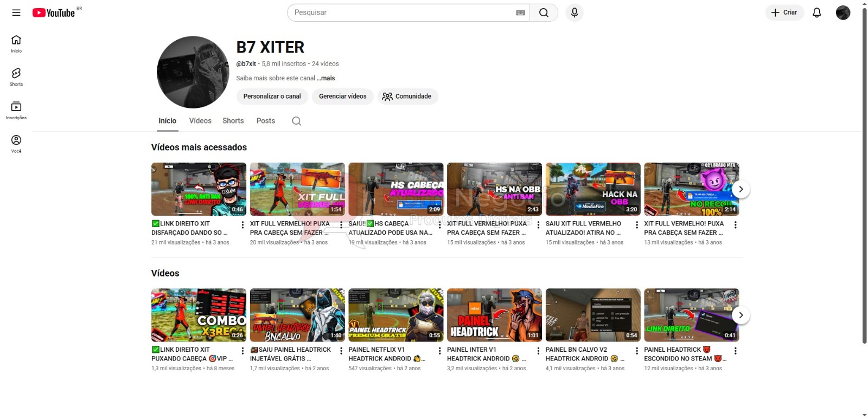Open title SAIU PAINEL HEADTRICK INJETÁVEL GRÁTIS
This screenshot has width=868, height=419.
(290, 354)
